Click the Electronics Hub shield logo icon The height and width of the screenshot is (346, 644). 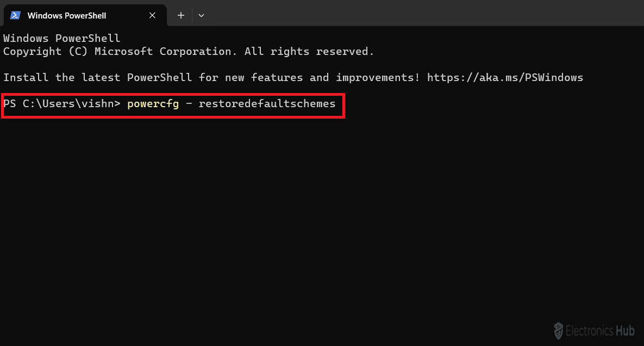click(x=558, y=330)
